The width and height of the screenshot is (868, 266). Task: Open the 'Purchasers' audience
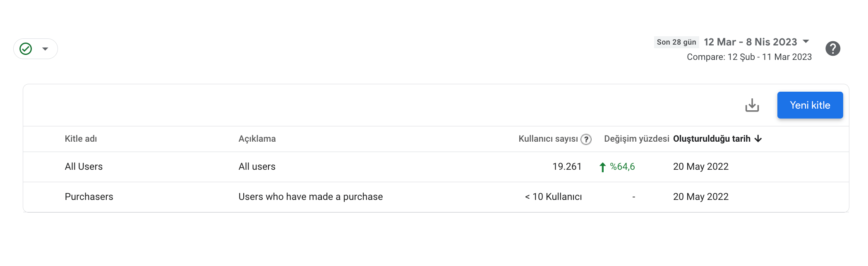tap(89, 197)
